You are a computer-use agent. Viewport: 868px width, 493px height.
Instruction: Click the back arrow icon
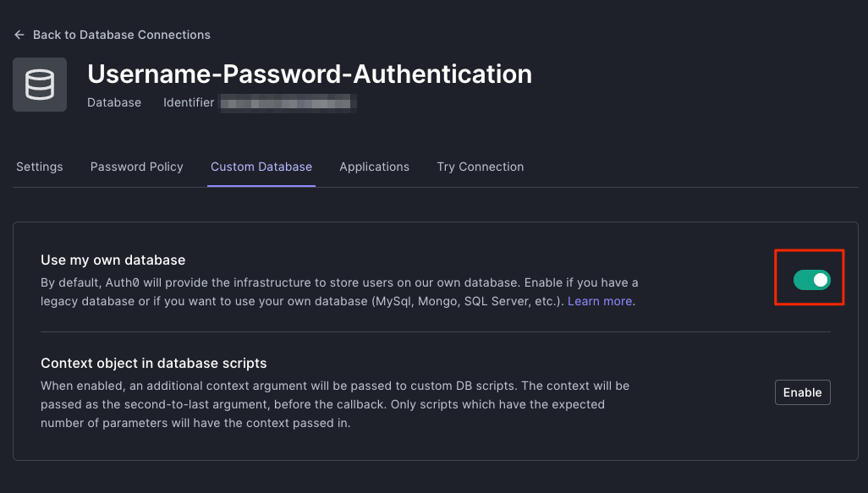point(19,35)
